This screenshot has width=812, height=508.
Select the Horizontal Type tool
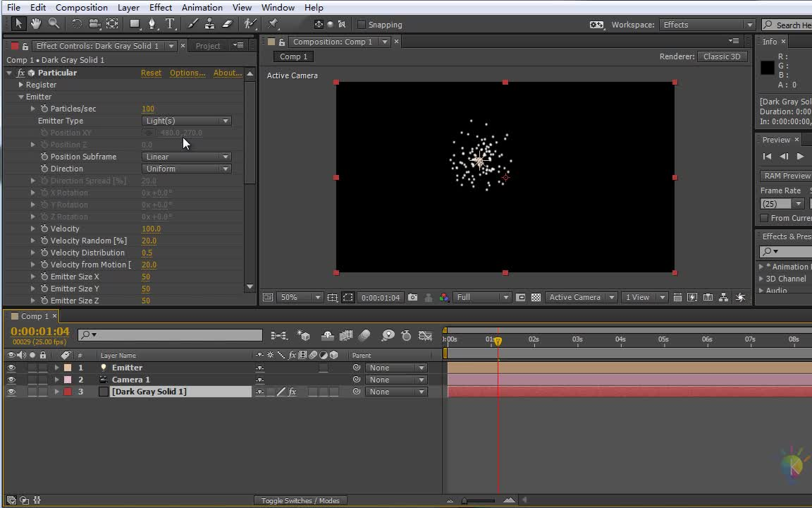pos(170,24)
